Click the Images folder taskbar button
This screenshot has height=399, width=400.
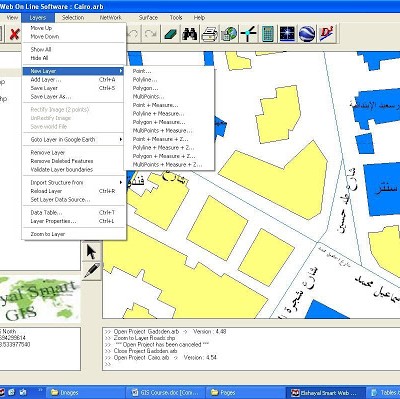(x=85, y=393)
